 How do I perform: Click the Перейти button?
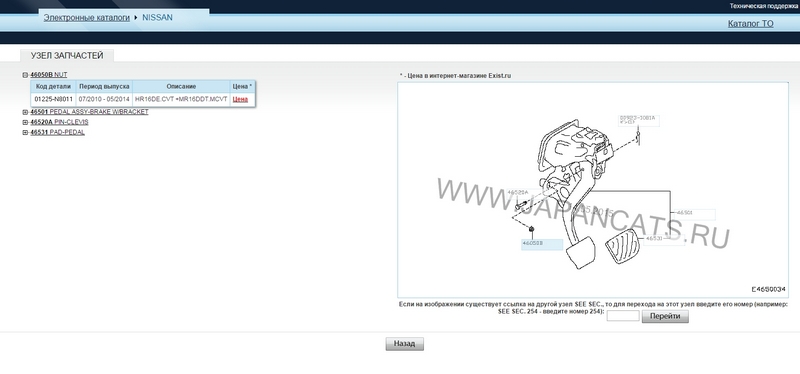click(x=665, y=316)
